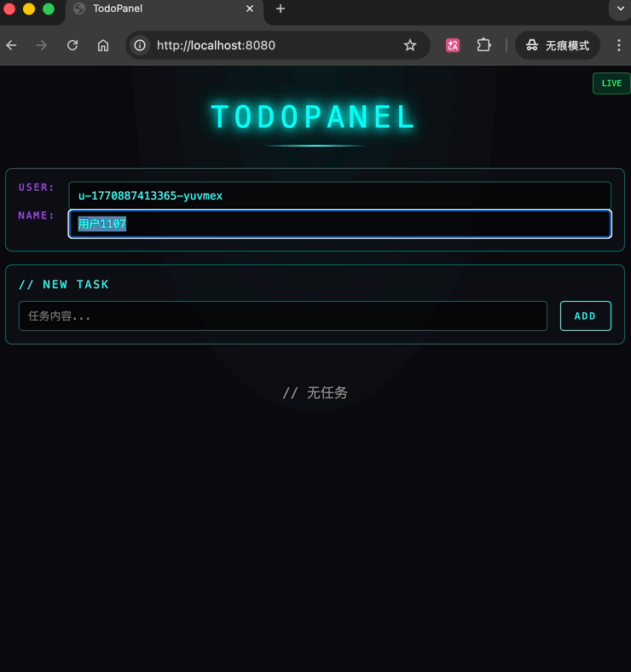Open the Extensions puzzle icon
This screenshot has height=672, width=631.
(x=483, y=45)
